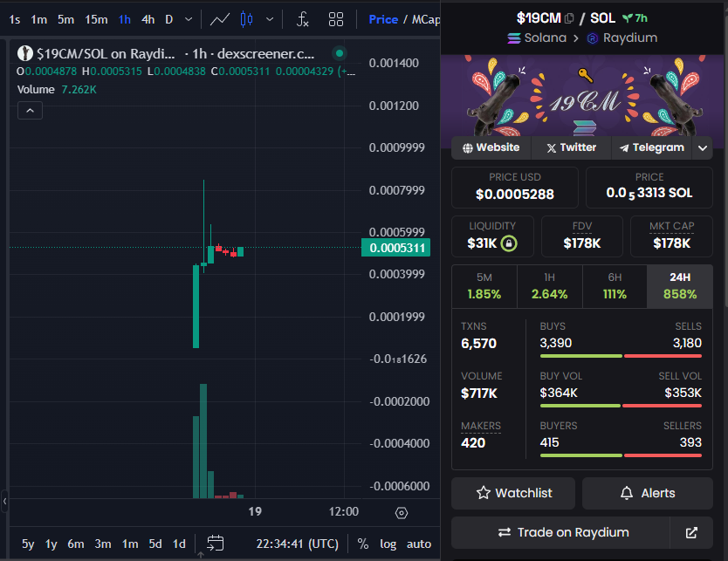Click the FDV $178K box
This screenshot has width=728, height=561.
point(582,236)
